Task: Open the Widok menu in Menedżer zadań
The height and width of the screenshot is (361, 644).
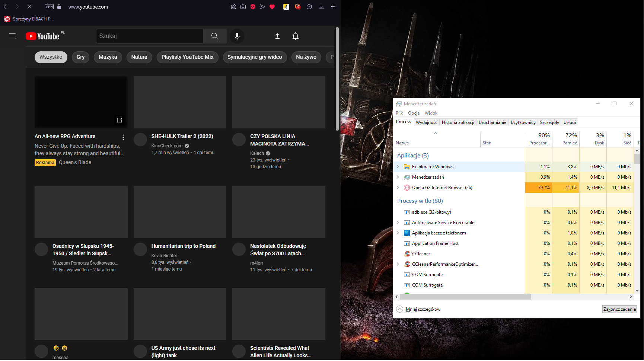Action: pos(431,113)
